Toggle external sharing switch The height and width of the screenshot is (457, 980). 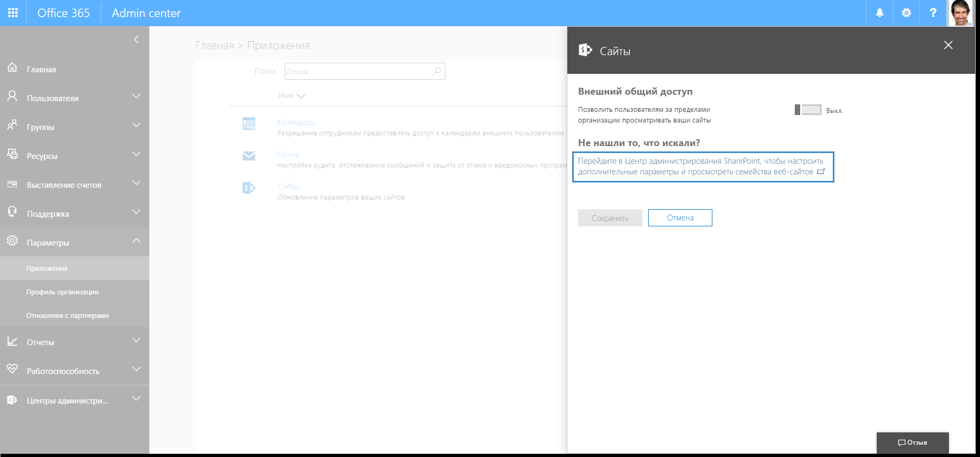point(808,110)
